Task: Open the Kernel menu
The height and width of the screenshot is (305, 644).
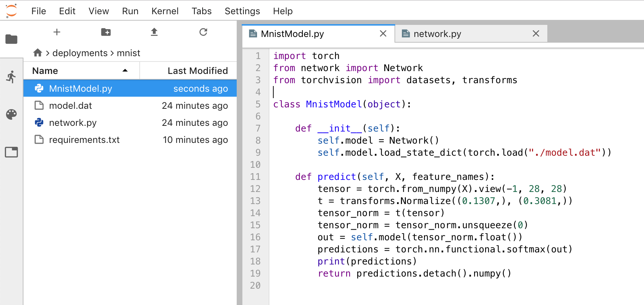Action: (x=165, y=11)
